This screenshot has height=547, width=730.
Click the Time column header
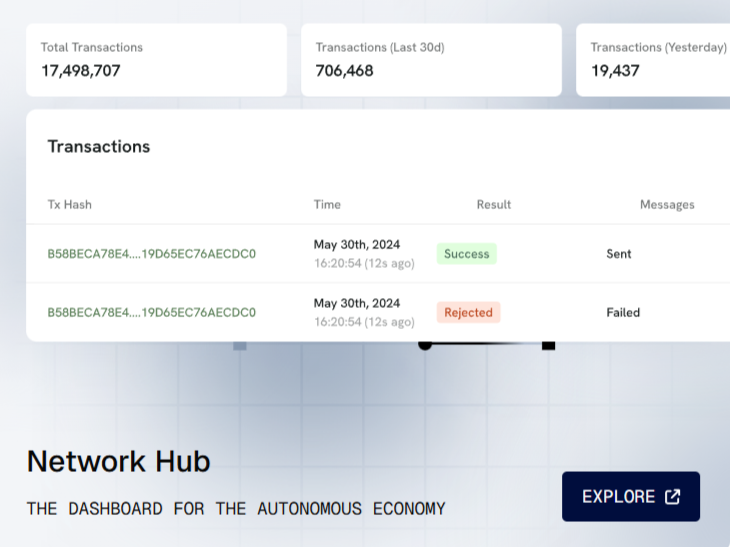click(327, 204)
